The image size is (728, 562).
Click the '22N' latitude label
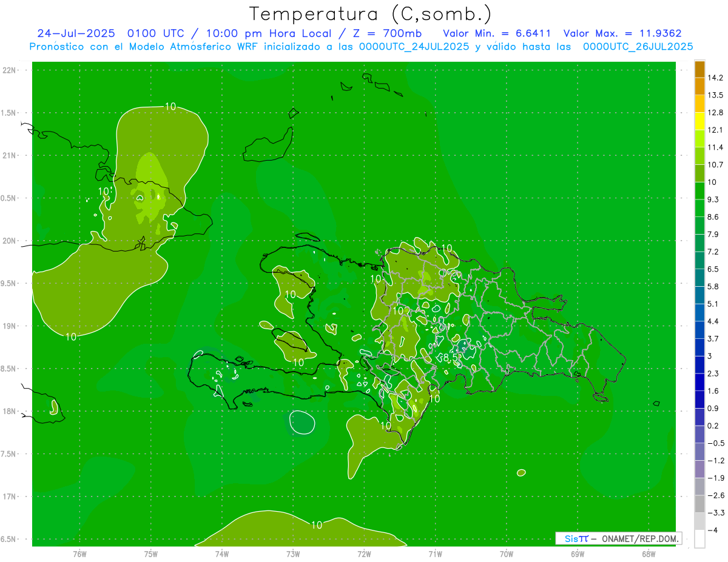click(x=10, y=70)
